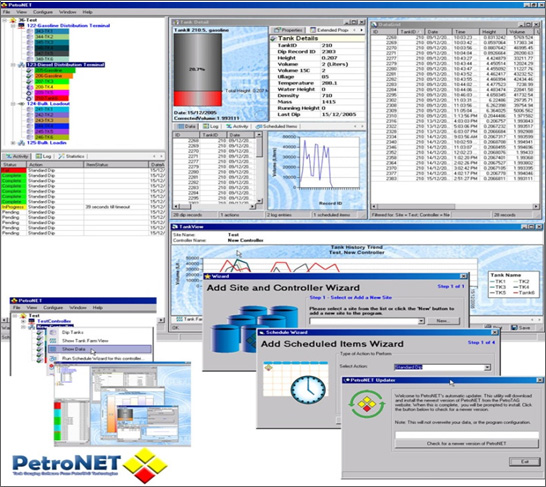The height and width of the screenshot is (487, 546).
Task: Click horizontal scrollbar of the DataGrid window
Action: (455, 207)
